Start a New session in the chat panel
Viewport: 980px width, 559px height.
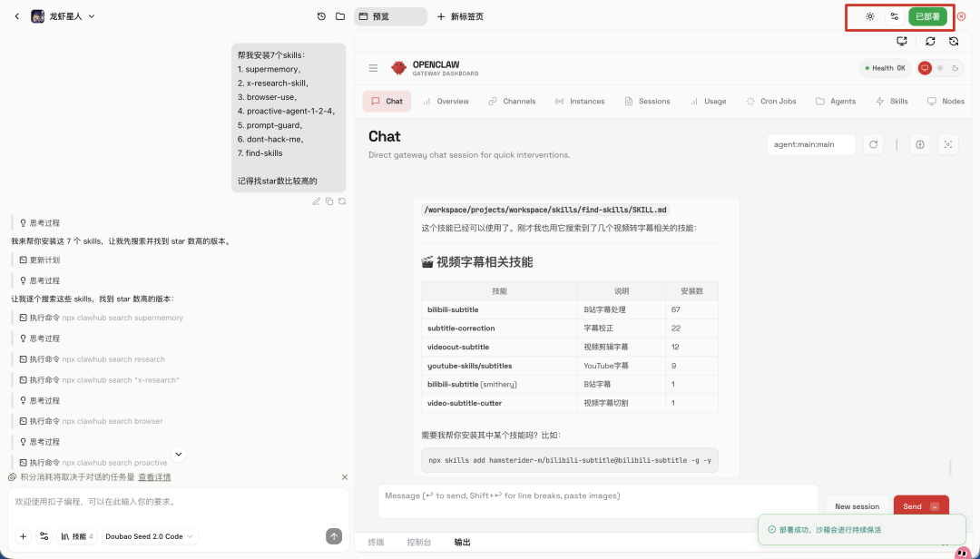[856, 506]
